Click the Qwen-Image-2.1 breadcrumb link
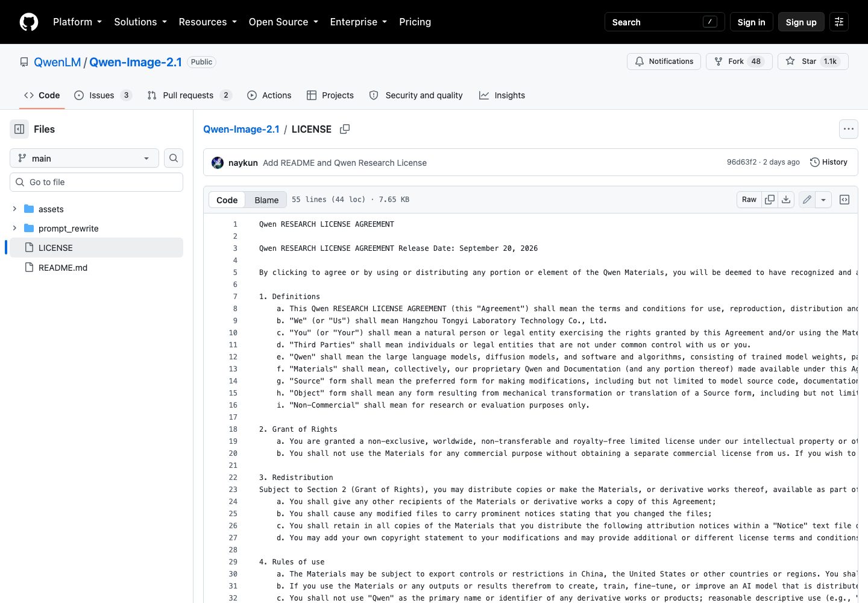This screenshot has height=603, width=868. click(241, 129)
